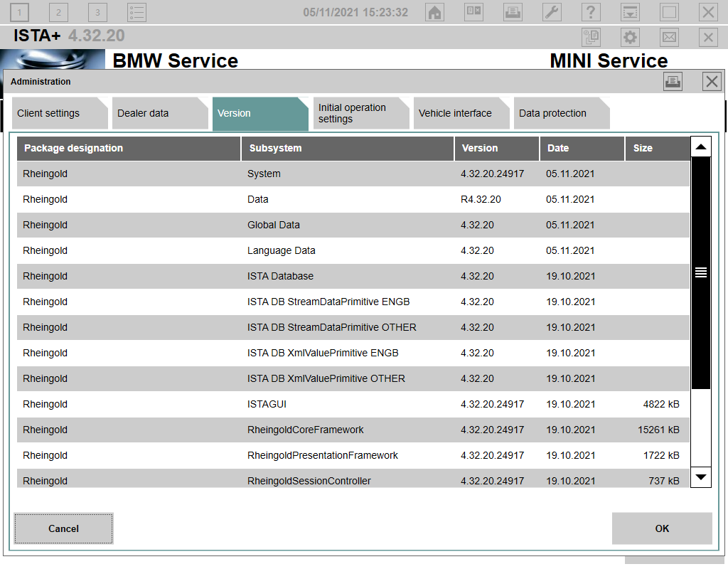
Task: Click the 737 kB size value
Action: point(664,481)
